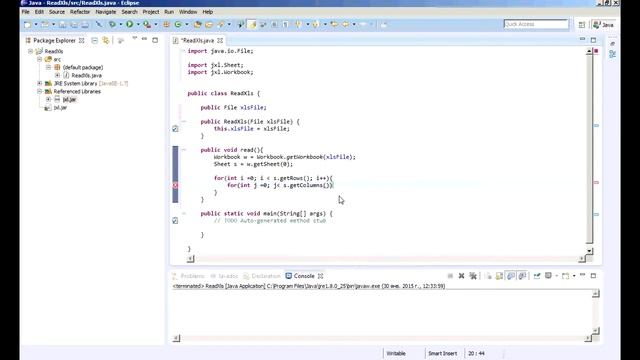The image size is (640, 360).
Task: Click the Smart Insert status entry
Action: (x=442, y=353)
